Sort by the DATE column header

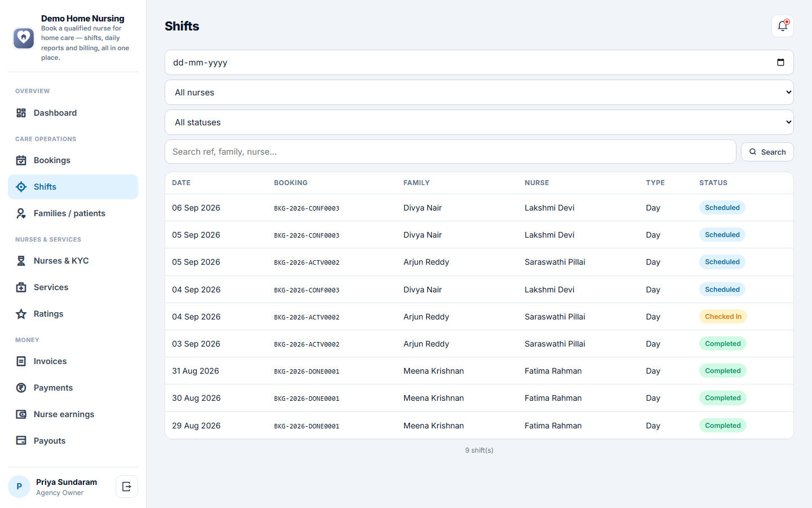click(182, 183)
